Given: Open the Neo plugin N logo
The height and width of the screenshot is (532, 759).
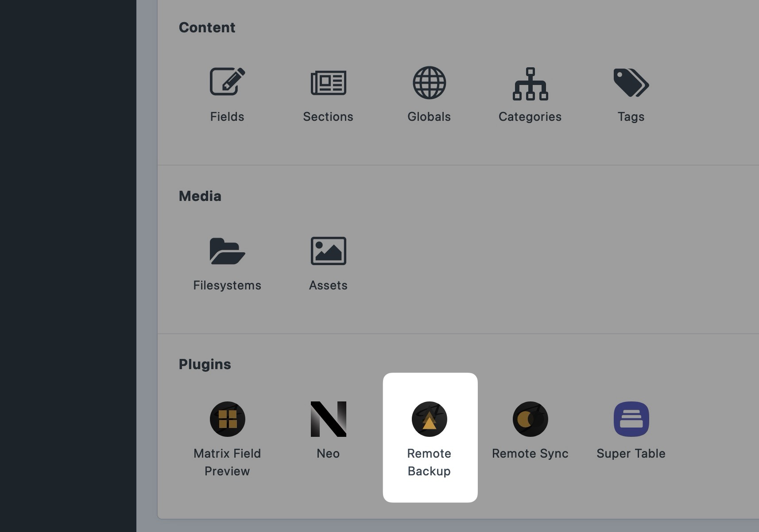Looking at the screenshot, I should coord(328,419).
